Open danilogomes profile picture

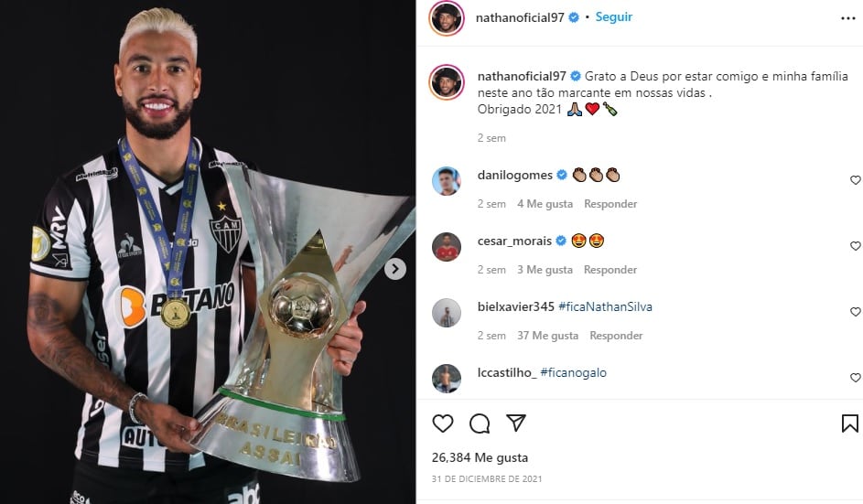pyautogui.click(x=447, y=181)
